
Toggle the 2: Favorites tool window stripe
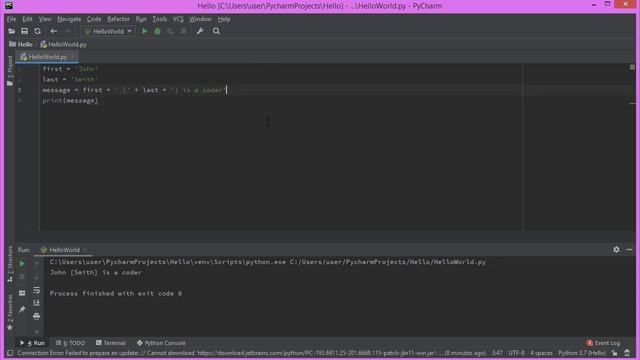10,312
